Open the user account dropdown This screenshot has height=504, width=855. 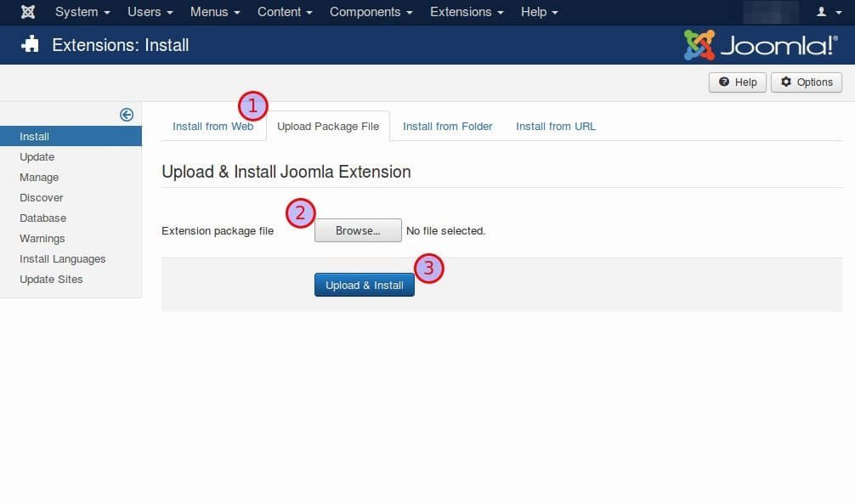click(829, 12)
